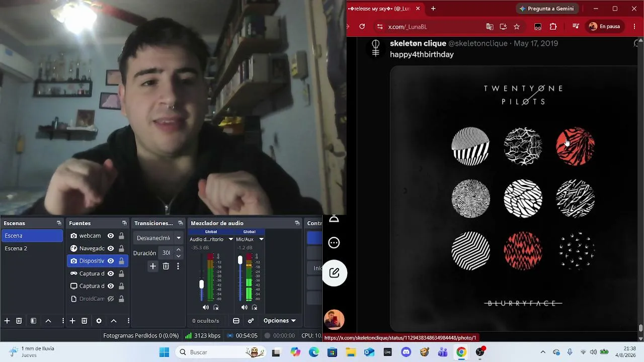Image resolution: width=644 pixels, height=362 pixels.
Task: Remove the selected source using Fuentes trash icon
Action: pyautogui.click(x=85, y=321)
